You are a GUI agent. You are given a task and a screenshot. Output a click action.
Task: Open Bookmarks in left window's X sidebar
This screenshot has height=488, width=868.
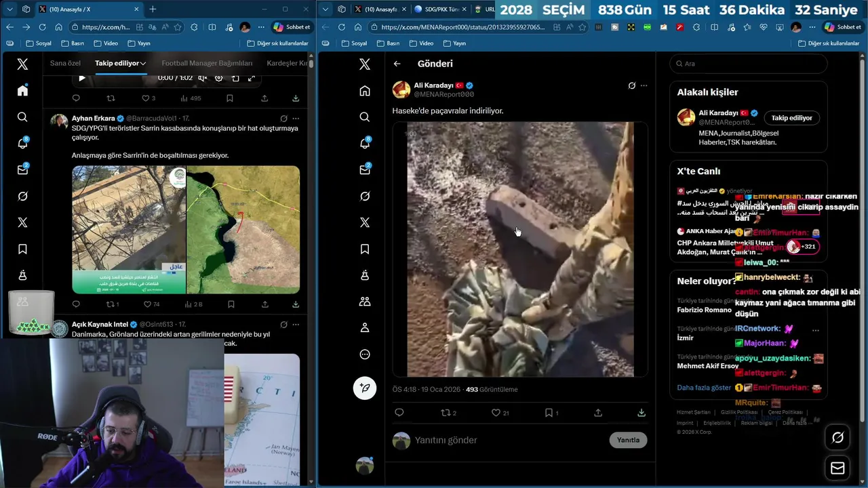point(22,249)
